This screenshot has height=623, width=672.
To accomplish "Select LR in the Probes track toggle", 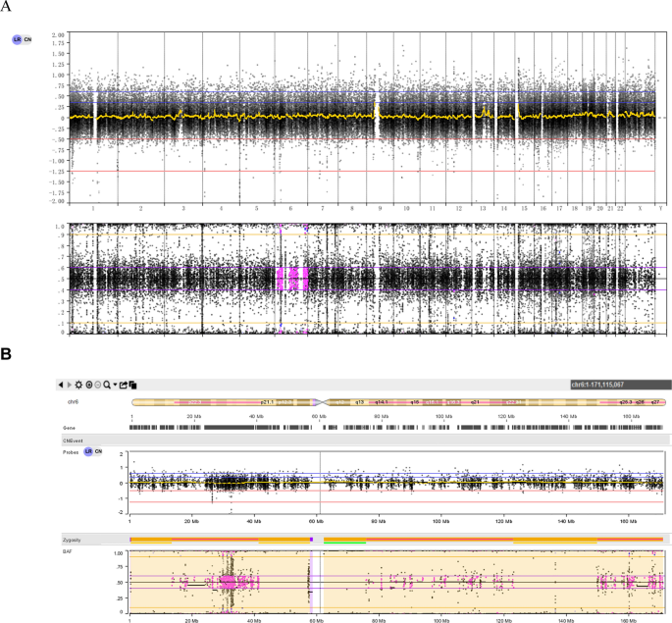I will point(88,451).
